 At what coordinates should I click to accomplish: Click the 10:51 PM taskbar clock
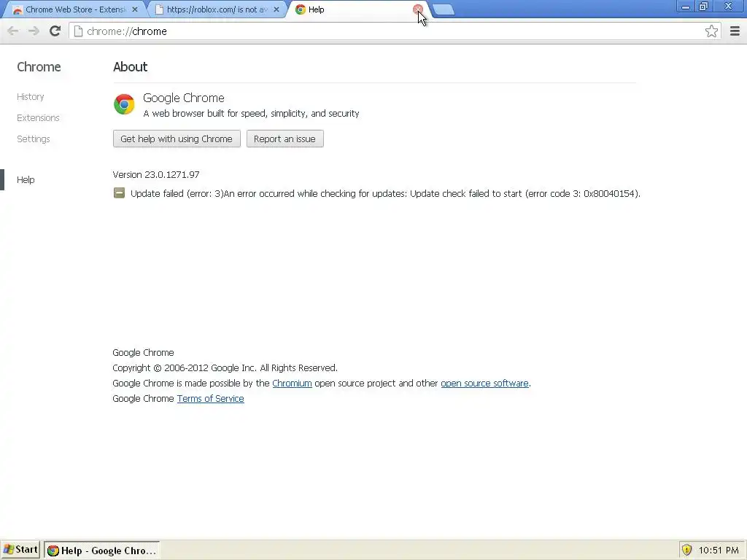719,551
